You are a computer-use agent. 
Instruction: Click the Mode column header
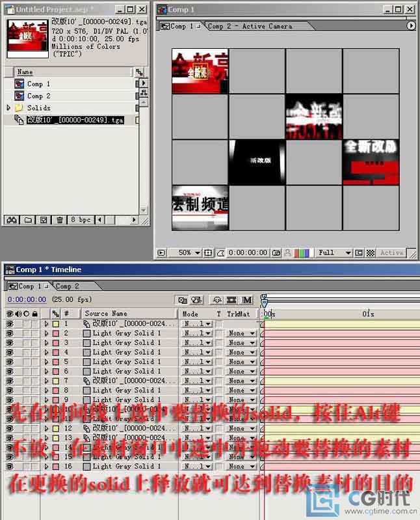[x=190, y=314]
